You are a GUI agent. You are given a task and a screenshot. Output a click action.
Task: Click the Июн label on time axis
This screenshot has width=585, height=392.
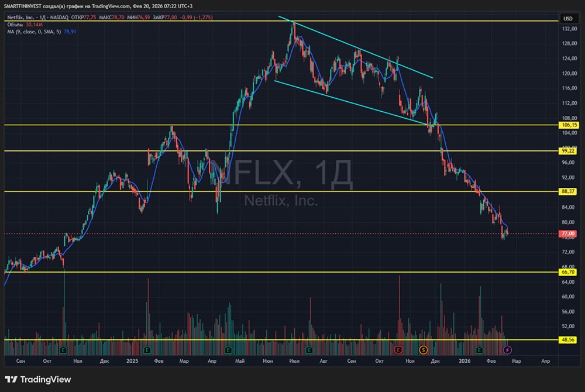(267, 361)
